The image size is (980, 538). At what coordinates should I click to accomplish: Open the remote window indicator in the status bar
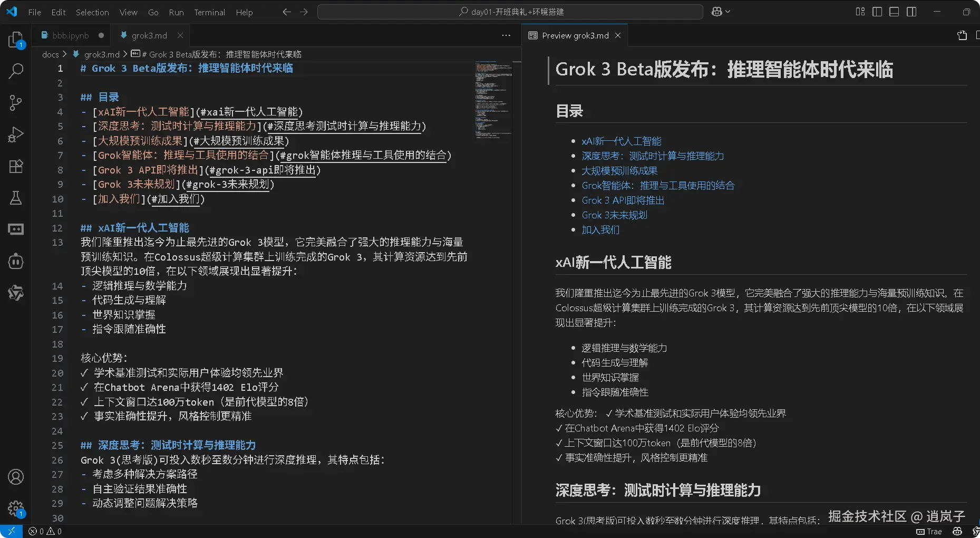click(11, 531)
